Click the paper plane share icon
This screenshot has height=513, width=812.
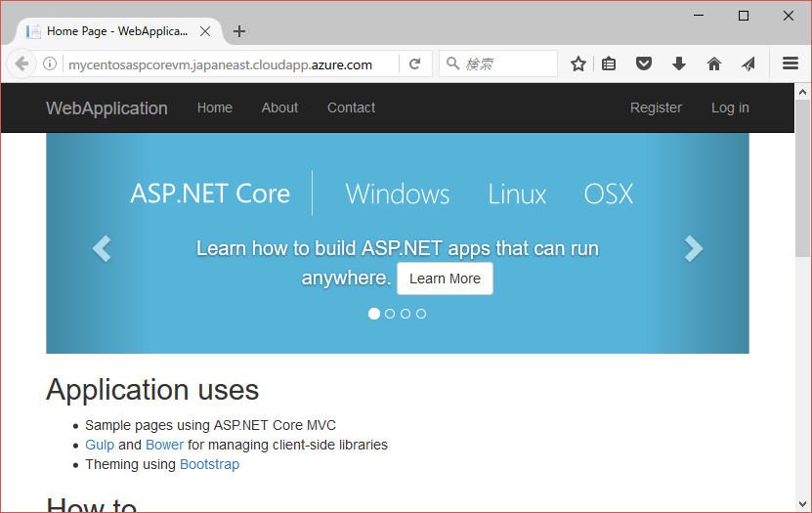coord(748,64)
